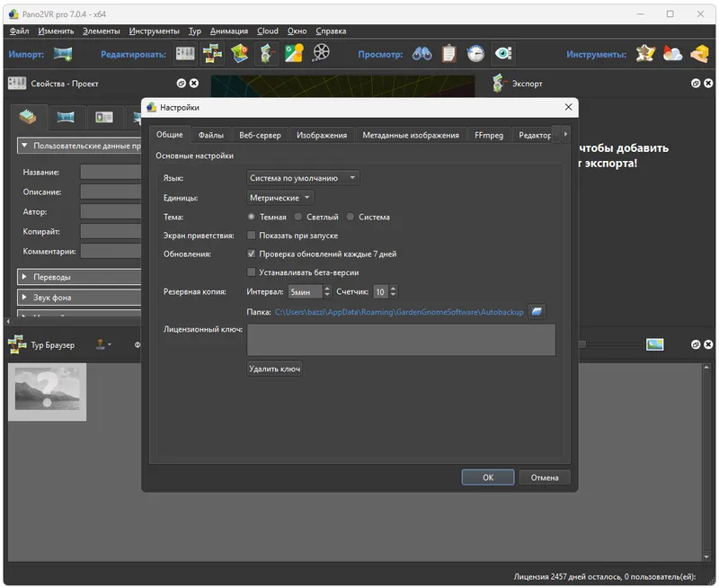
Task: Open the clipboard list icon in the toolbar
Action: tap(448, 54)
